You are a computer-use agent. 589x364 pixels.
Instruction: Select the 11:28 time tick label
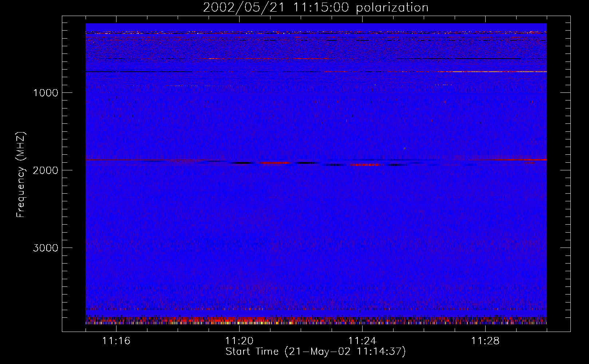(485, 341)
